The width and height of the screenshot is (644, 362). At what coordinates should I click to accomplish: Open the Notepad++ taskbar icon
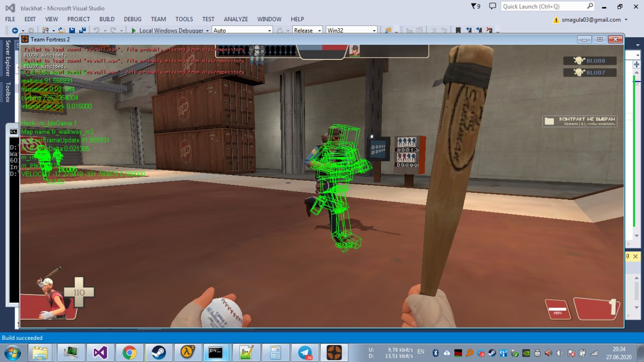[246, 352]
